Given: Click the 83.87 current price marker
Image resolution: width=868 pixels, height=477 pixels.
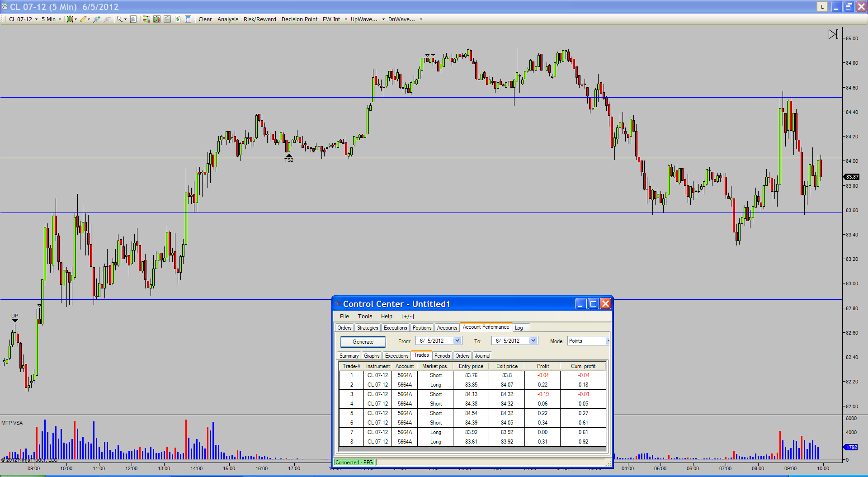Looking at the screenshot, I should pos(852,177).
